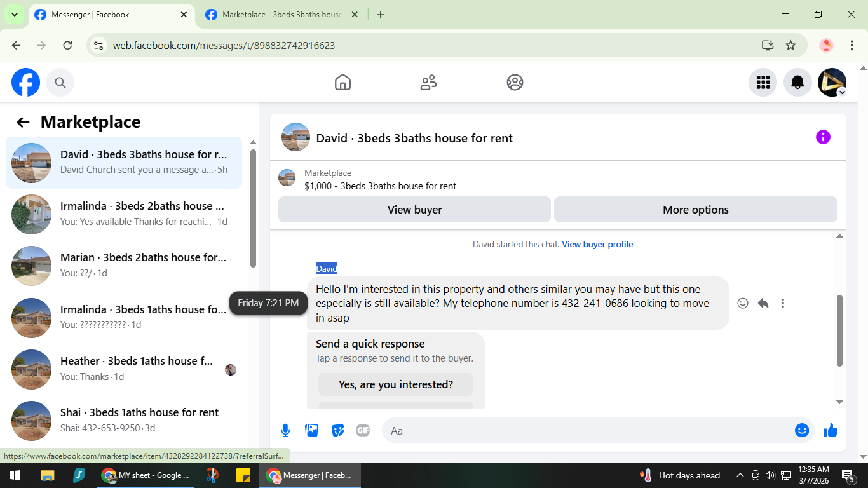This screenshot has height=488, width=868.
Task: Open the Heather 3beds 1aths conversation
Action: pos(124,369)
